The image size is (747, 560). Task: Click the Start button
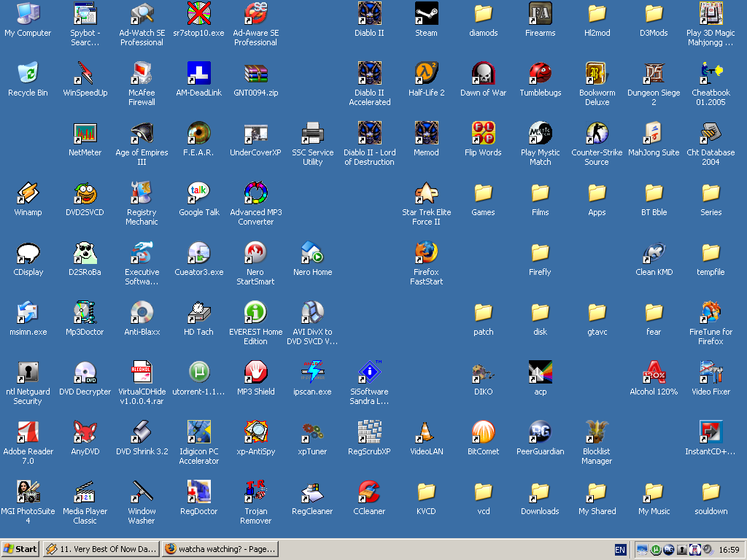point(20,549)
